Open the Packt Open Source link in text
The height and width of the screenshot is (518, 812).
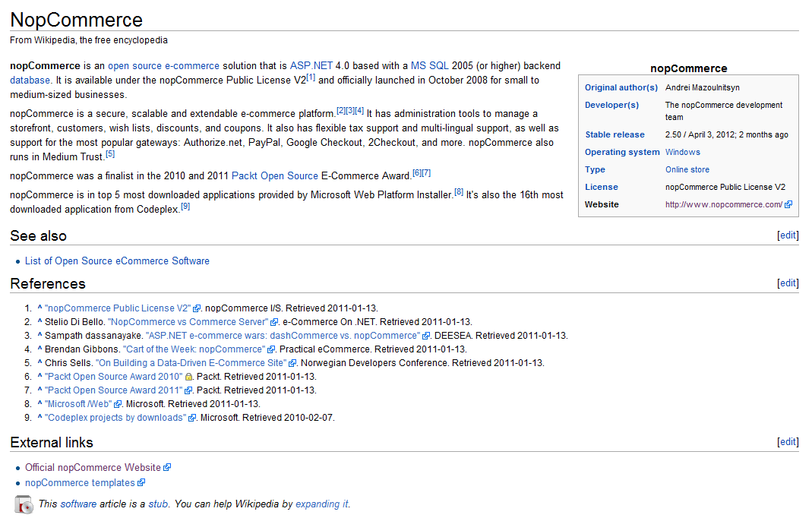274,175
